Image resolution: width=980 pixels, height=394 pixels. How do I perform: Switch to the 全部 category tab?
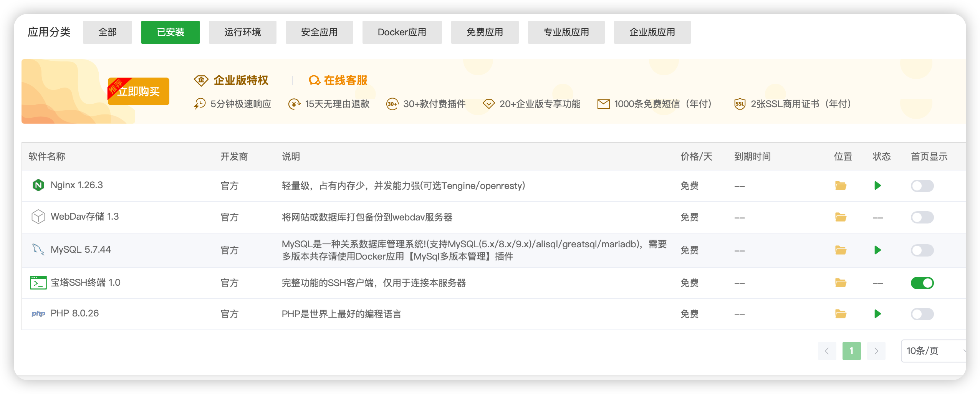108,32
